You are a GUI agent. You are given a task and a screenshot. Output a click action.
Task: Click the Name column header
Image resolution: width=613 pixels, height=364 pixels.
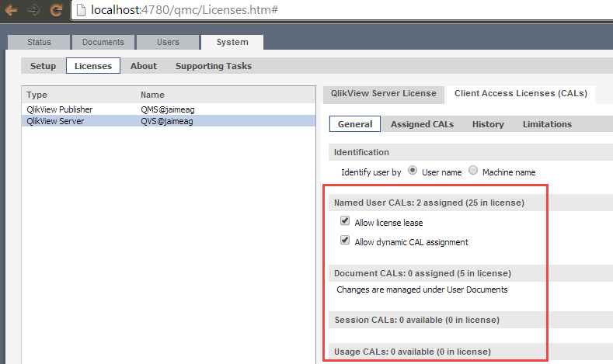(x=152, y=95)
